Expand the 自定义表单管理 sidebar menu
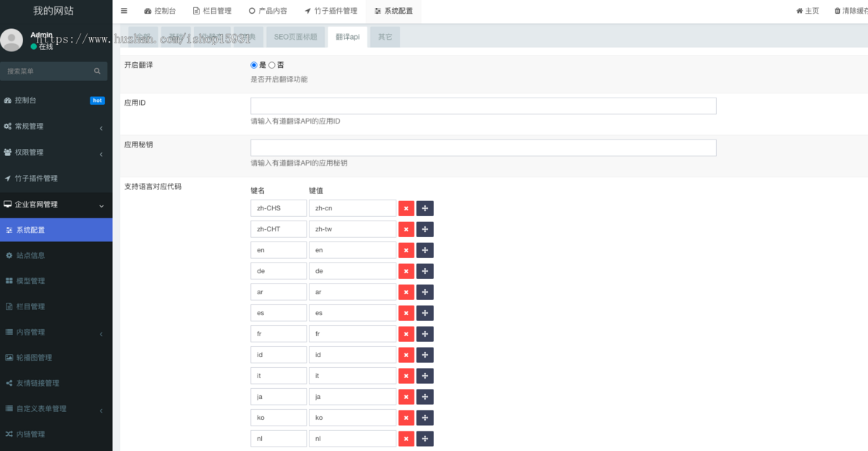Image resolution: width=868 pixels, height=451 pixels. coord(56,409)
